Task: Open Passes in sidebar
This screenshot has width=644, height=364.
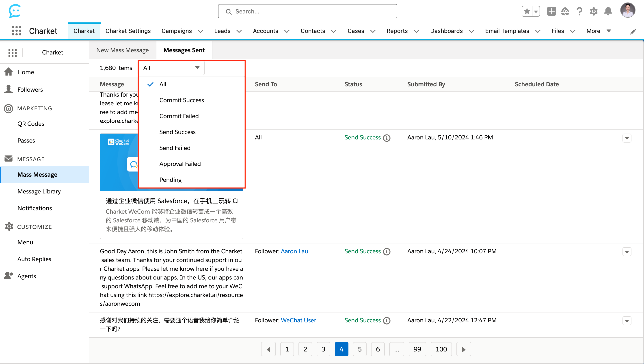Action: pos(26,141)
